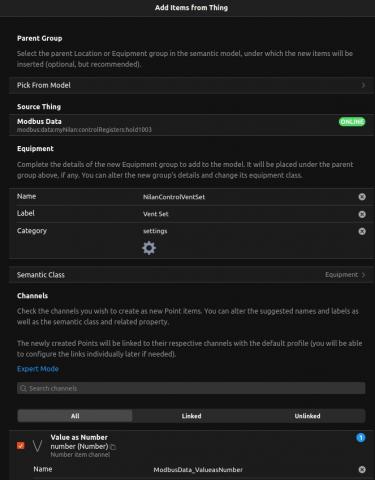This screenshot has width=375, height=480.
Task: Open the Semantic Class Equipment picker
Action: [x=191, y=275]
